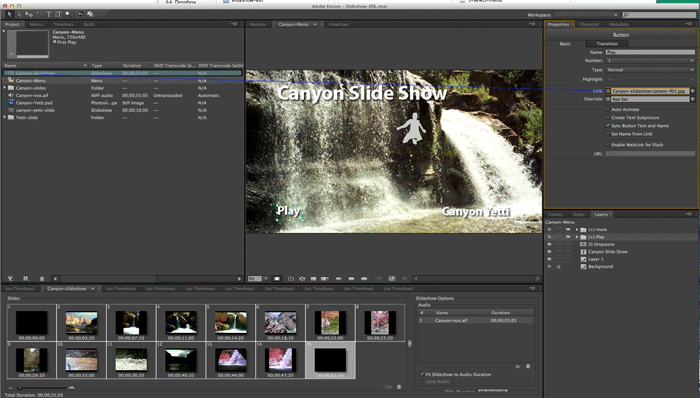Image resolution: width=700 pixels, height=398 pixels.
Task: Open the Character tab
Action: [589, 25]
